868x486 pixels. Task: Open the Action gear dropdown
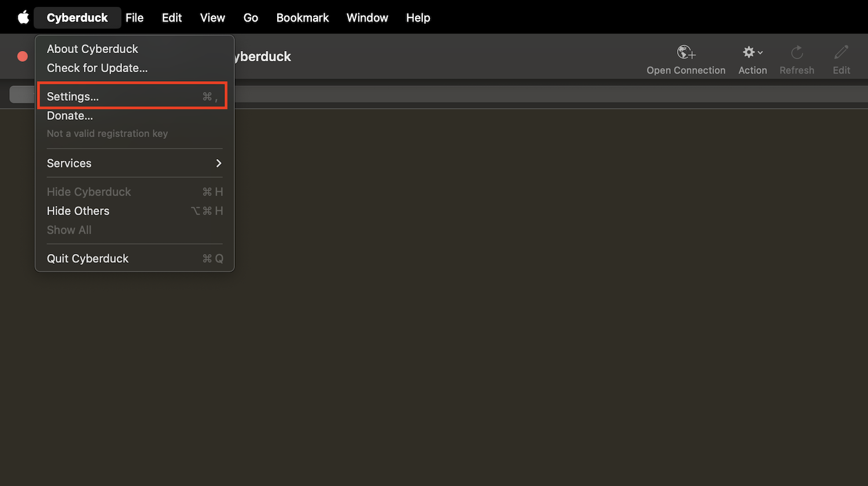coord(752,53)
